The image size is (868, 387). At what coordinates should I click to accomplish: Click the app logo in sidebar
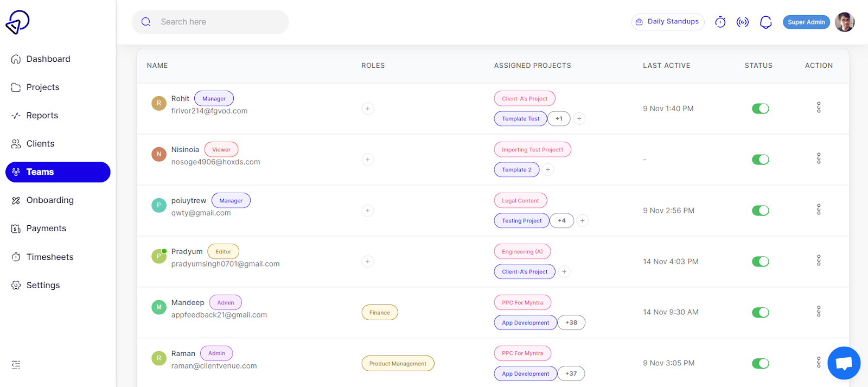[x=17, y=22]
